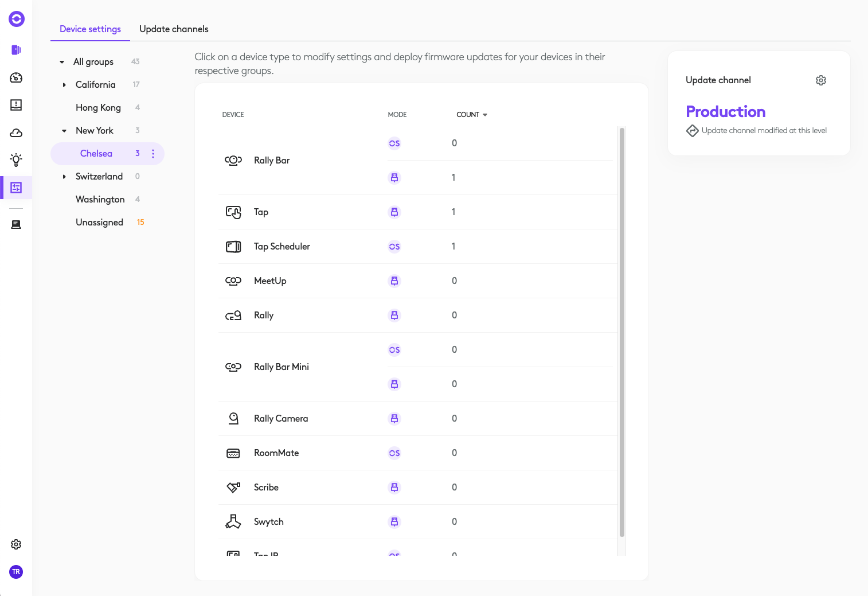Click the Tap device name
The width and height of the screenshot is (868, 596).
[261, 212]
